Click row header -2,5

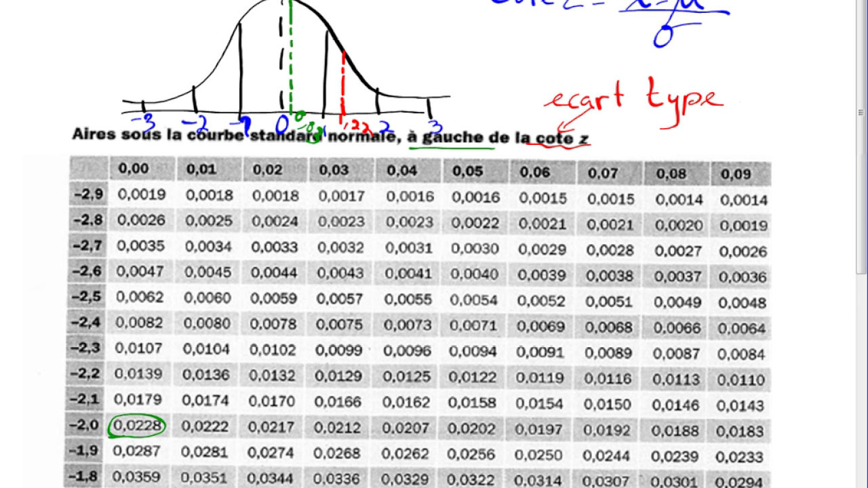(88, 297)
